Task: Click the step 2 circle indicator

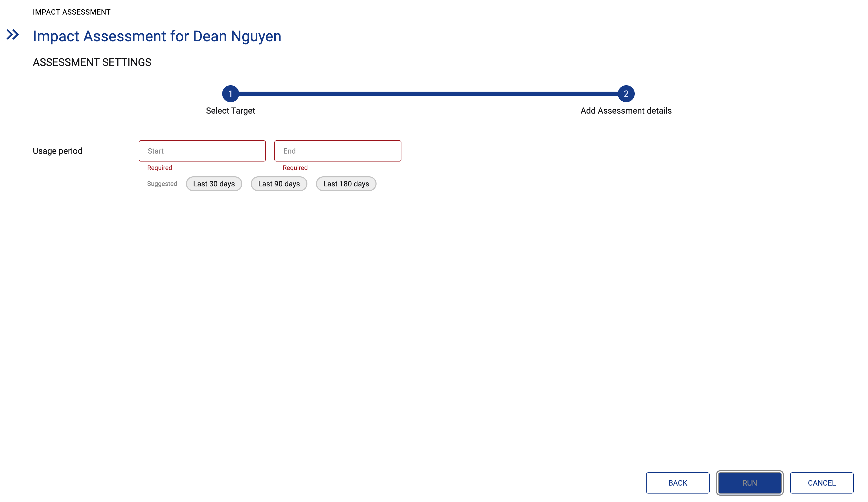Action: pos(626,94)
